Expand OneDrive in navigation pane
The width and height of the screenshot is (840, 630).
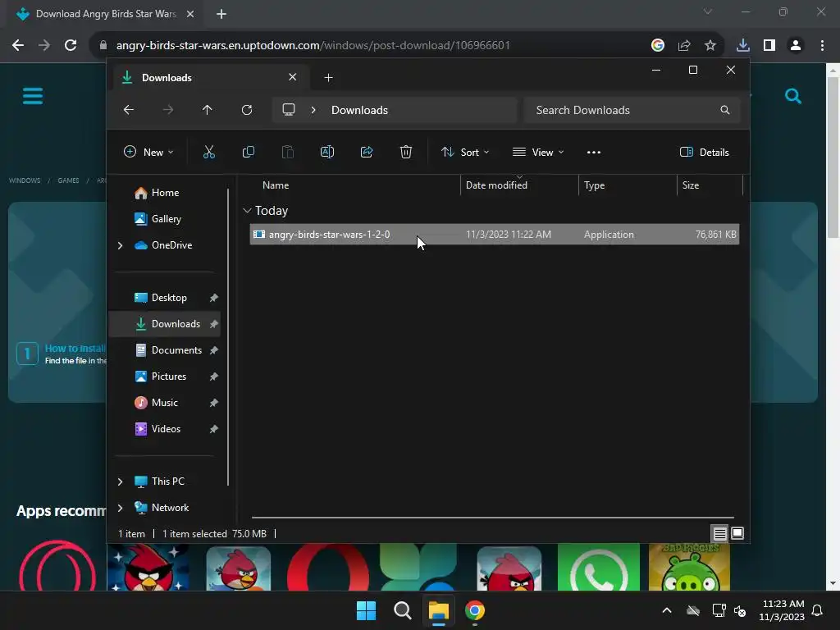pyautogui.click(x=120, y=245)
